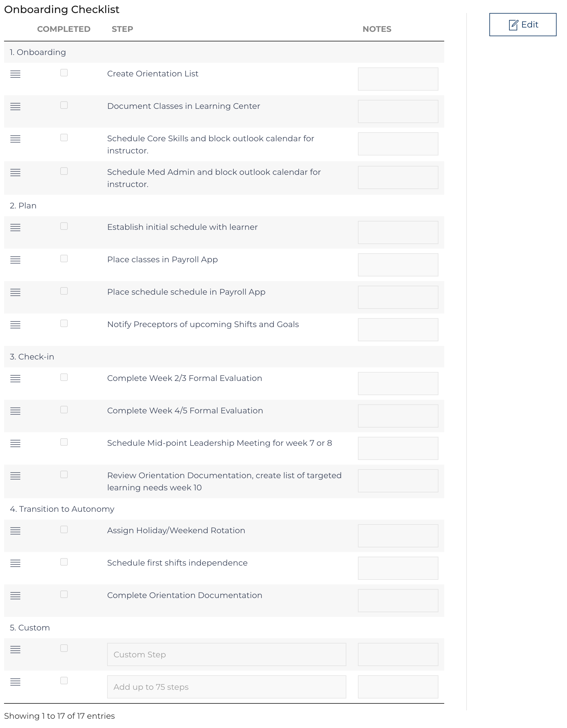Click drag handle for Week 2/3 Formal Evaluation

pos(15,378)
